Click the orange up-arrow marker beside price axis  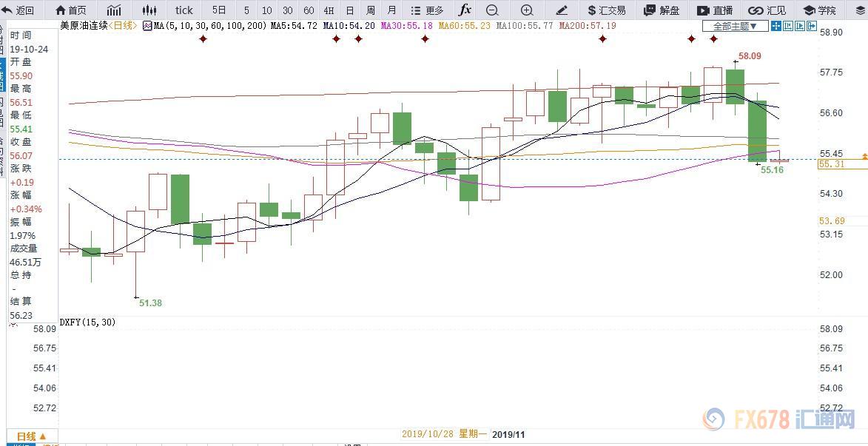point(865,157)
